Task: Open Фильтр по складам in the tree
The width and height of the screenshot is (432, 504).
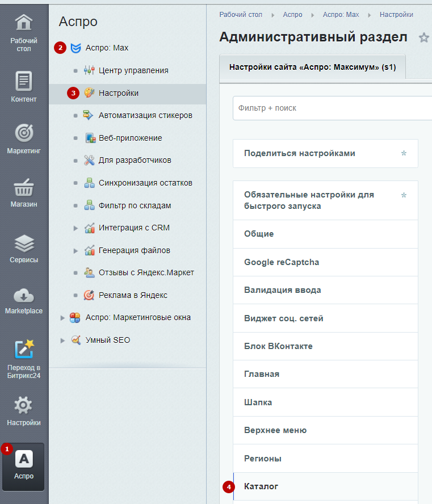Action: point(135,205)
